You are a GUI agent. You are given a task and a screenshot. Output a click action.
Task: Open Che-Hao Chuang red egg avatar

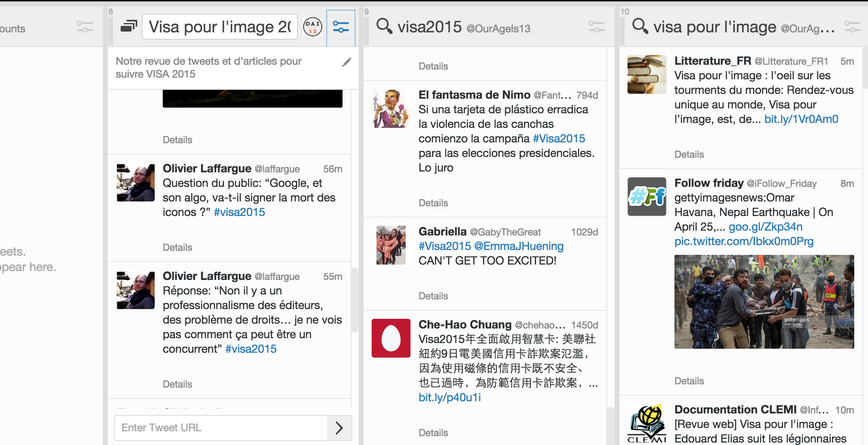[x=391, y=338]
